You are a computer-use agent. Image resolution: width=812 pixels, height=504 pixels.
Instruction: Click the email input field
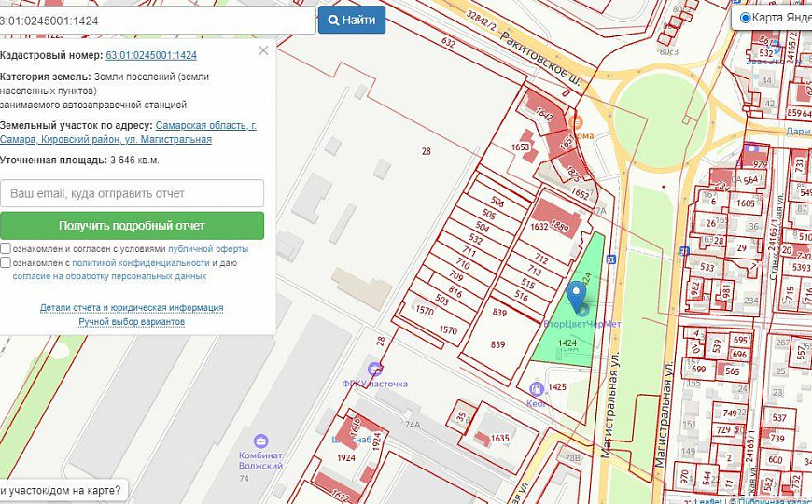tap(132, 193)
